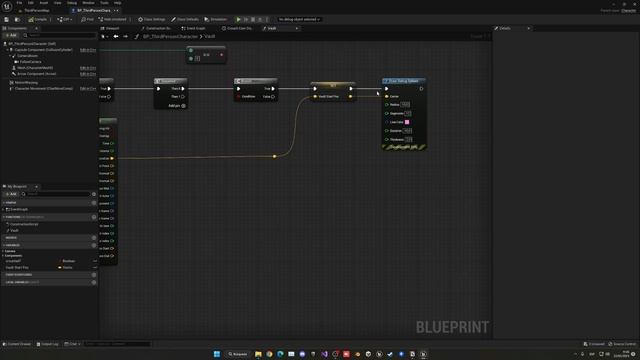Viewport: 640px width, 360px height.
Task: Click the green Play button
Action: [x=238, y=19]
